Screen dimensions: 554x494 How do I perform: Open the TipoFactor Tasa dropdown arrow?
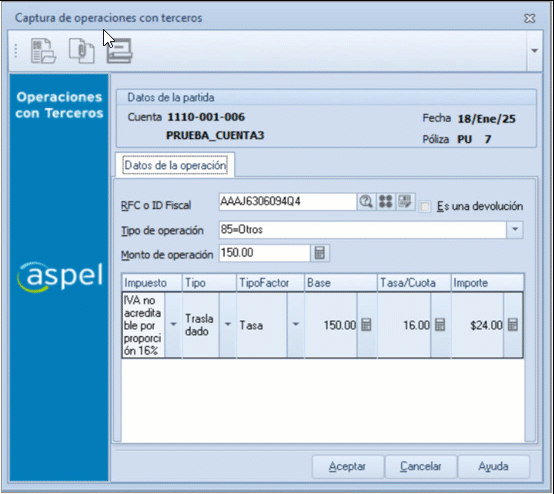[x=296, y=325]
